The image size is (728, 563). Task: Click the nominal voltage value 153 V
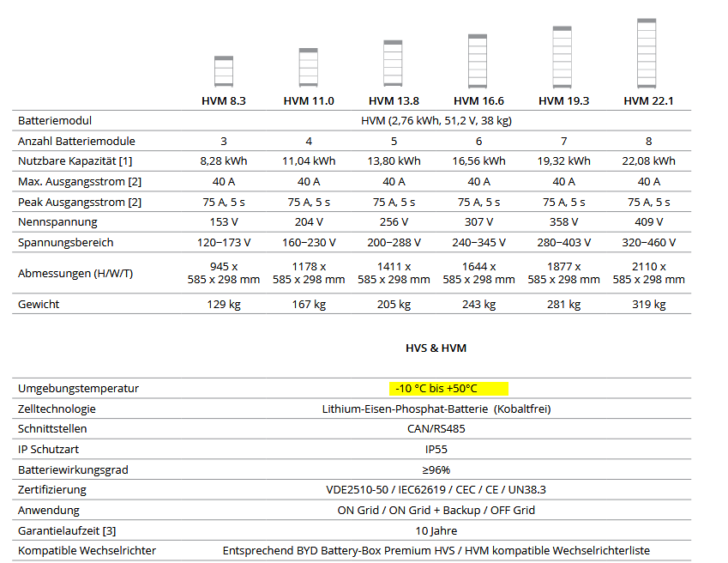pos(224,222)
